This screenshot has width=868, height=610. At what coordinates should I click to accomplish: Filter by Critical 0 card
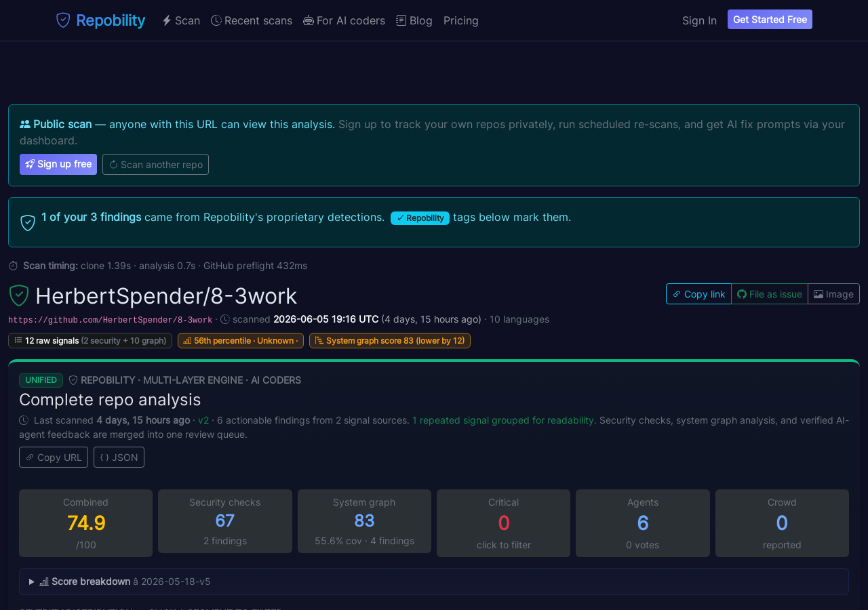pyautogui.click(x=503, y=523)
